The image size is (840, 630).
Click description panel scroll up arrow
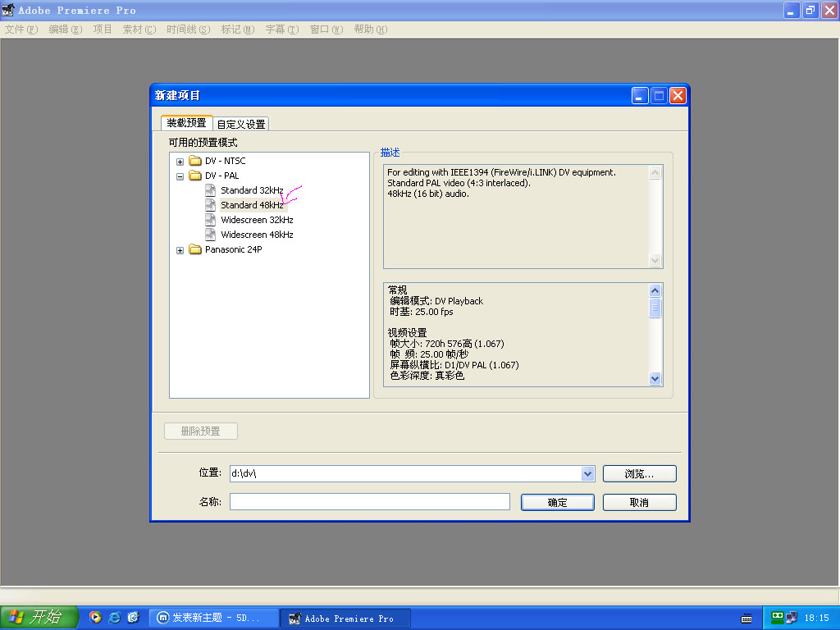coord(655,172)
